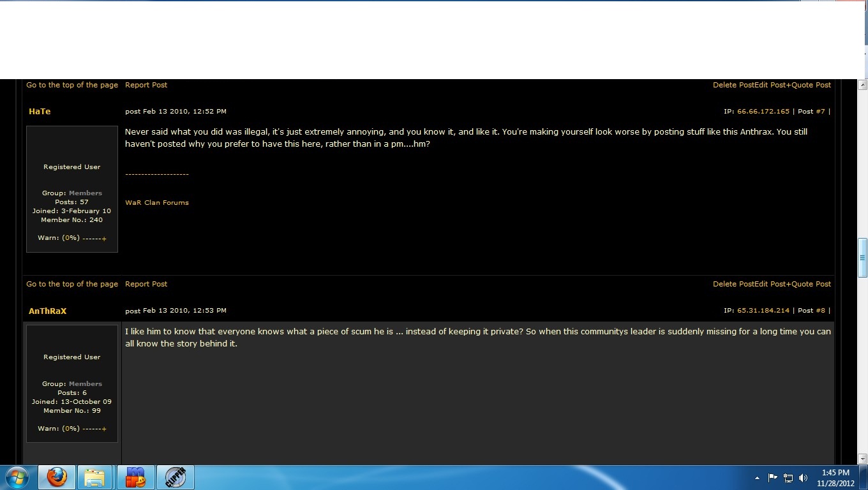
Task: Click the scrollbar up arrow
Action: pos(862,85)
